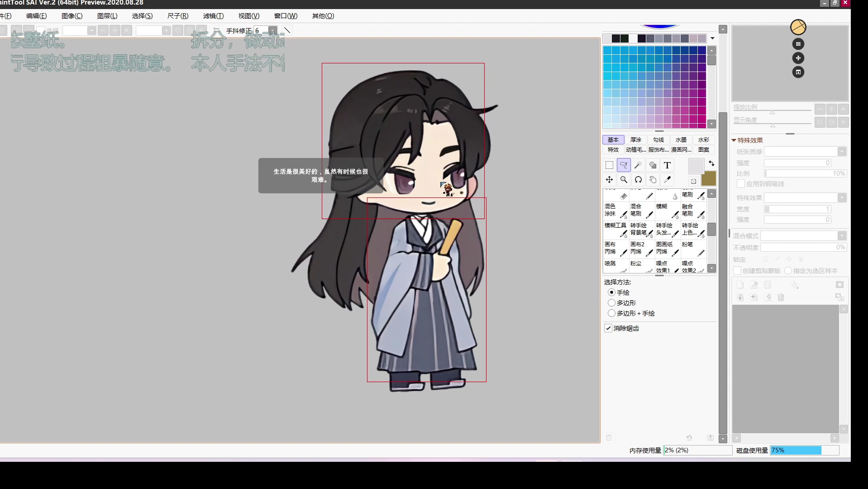Image resolution: width=868 pixels, height=489 pixels.
Task: Switch to the 基本 brush group
Action: point(613,140)
